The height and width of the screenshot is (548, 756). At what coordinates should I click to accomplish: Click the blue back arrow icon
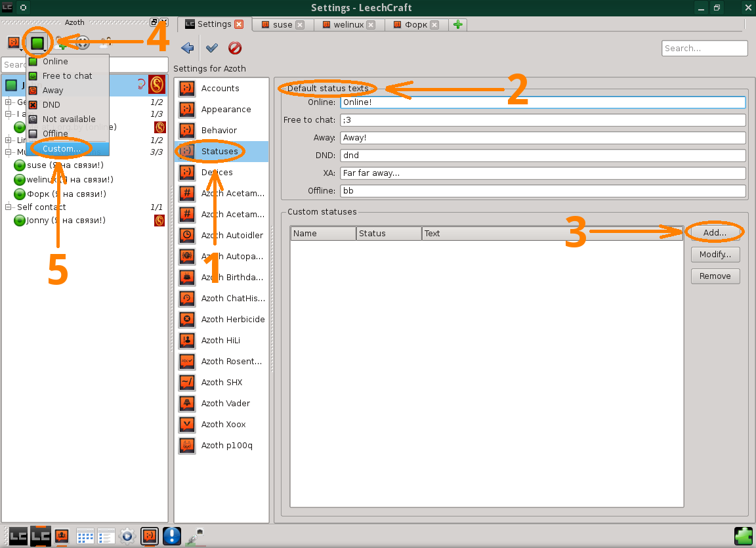(187, 48)
